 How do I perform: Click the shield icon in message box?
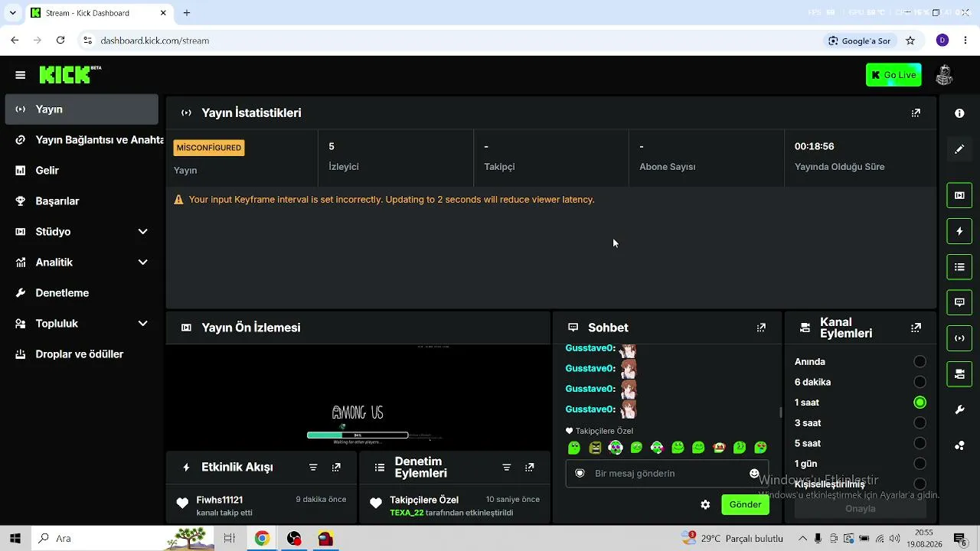(580, 474)
